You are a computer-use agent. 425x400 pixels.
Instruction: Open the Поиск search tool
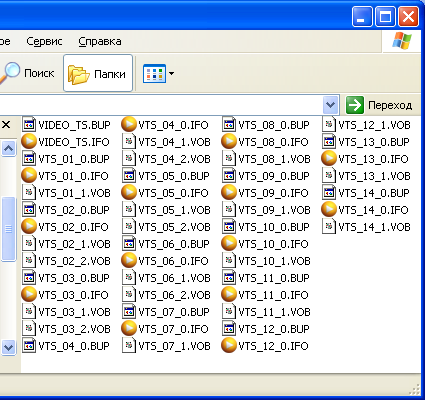coord(27,73)
